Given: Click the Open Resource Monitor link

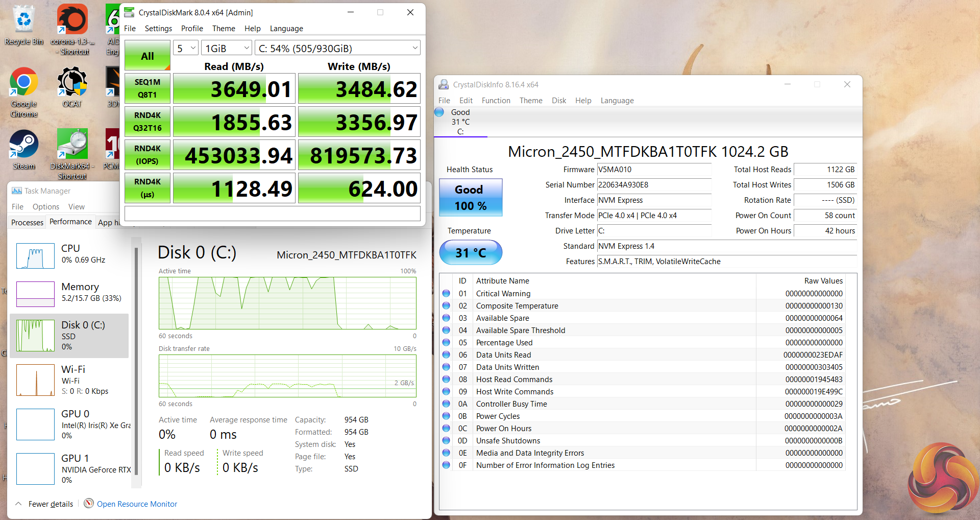Looking at the screenshot, I should pyautogui.click(x=137, y=504).
